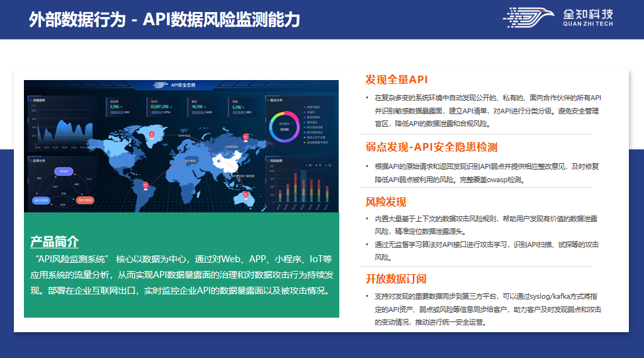Click the bullet starting 通过无监督学习算法
The width and height of the screenshot is (644, 358).
[486, 251]
